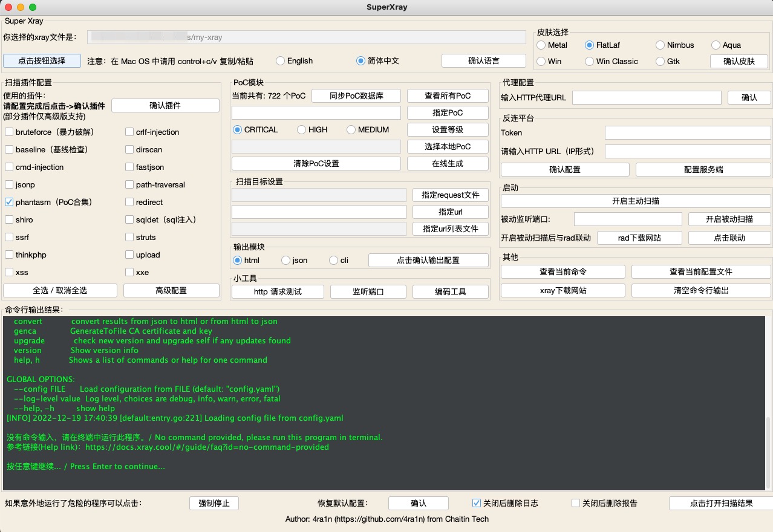773x532 pixels.
Task: Click 指定request文件 button
Action: 451,195
